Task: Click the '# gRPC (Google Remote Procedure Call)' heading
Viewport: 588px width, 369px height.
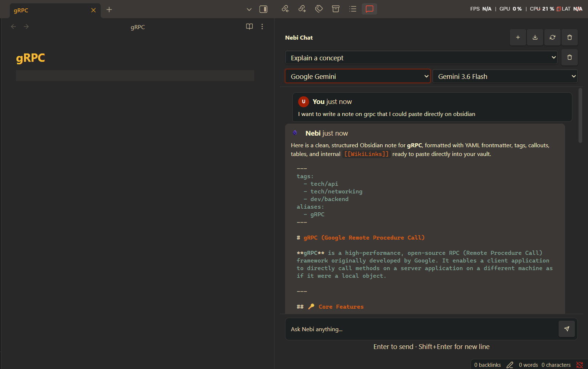Action: click(x=361, y=238)
